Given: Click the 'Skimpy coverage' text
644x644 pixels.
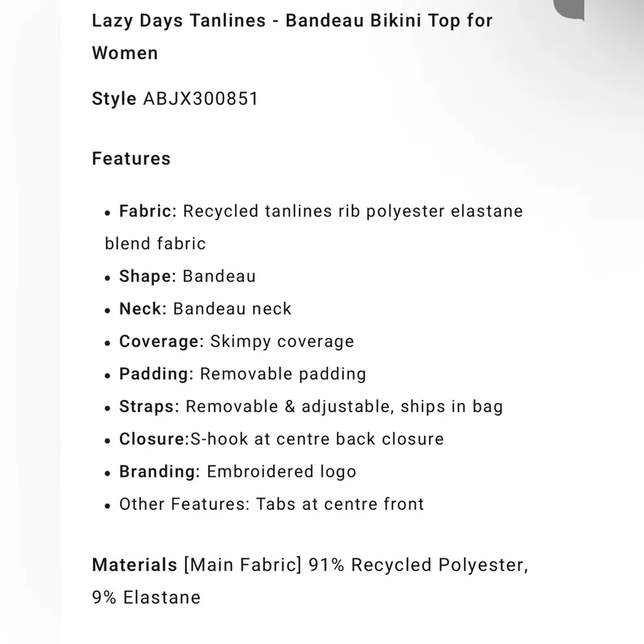Looking at the screenshot, I should tap(282, 341).
